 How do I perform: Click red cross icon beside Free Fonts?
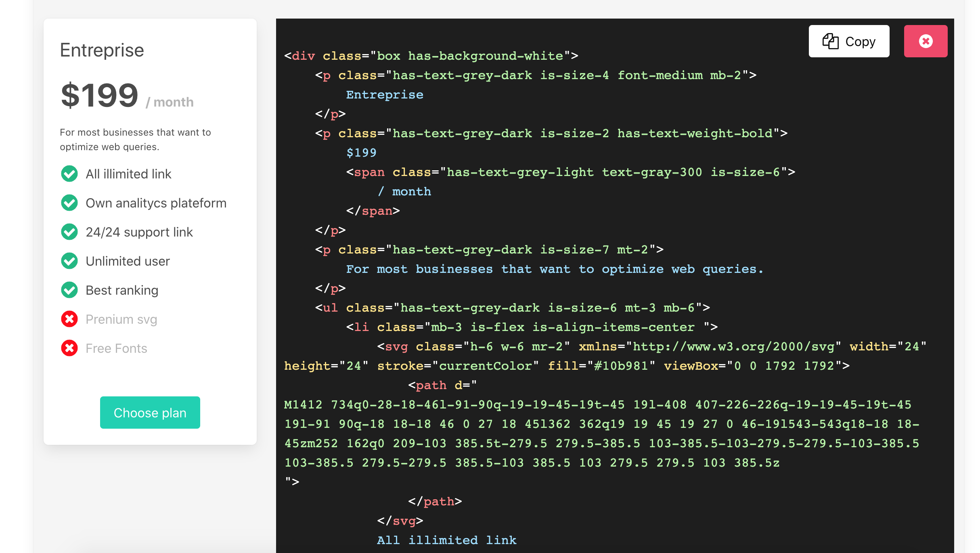coord(69,348)
